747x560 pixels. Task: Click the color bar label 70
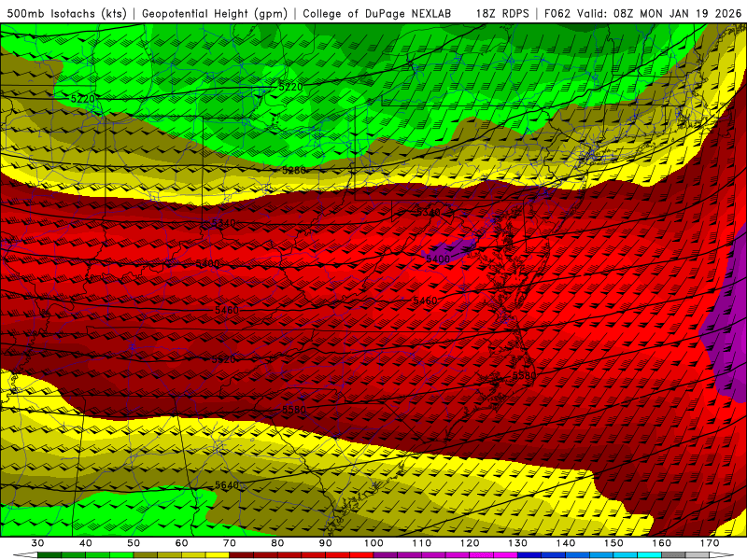(230, 543)
